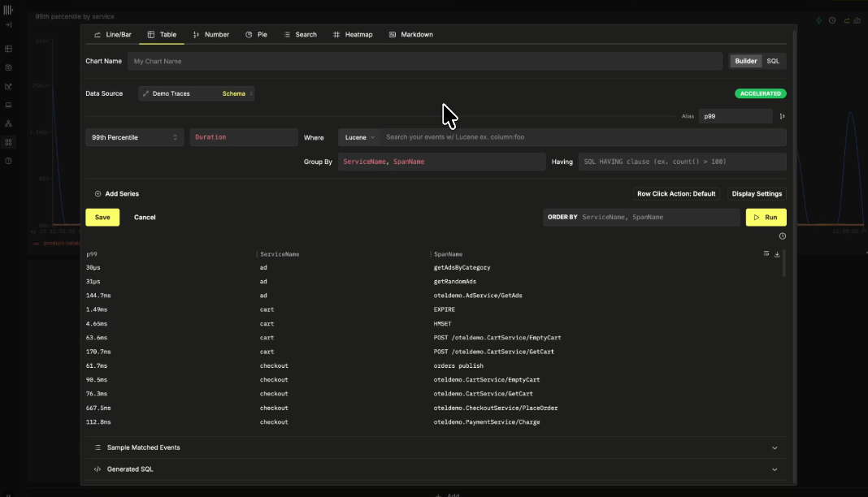Select the Line/Bar chart tab
This screenshot has height=497, width=868.
coord(113,34)
